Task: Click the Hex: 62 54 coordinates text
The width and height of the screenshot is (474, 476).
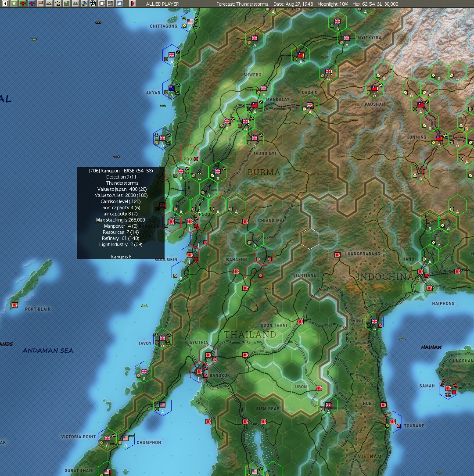Action: (363, 4)
